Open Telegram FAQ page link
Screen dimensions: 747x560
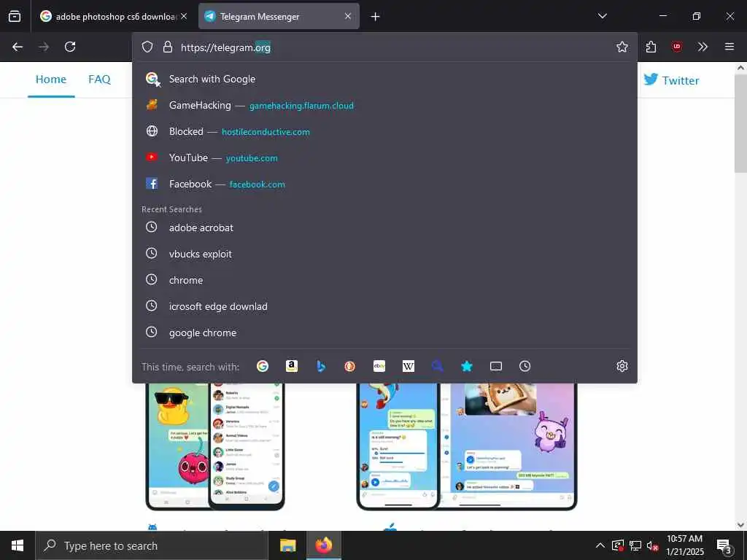point(99,79)
